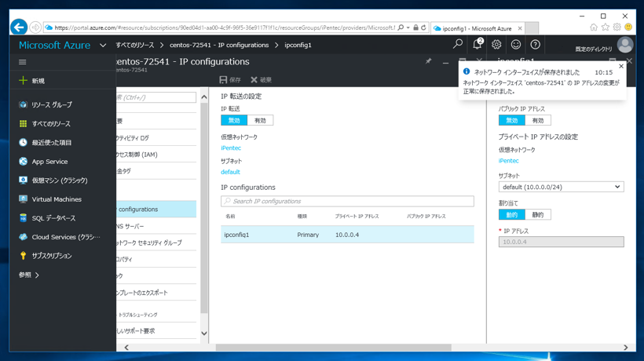
Task: Open ネットワーク セキュリティ グループ menu item
Action: coord(156,242)
